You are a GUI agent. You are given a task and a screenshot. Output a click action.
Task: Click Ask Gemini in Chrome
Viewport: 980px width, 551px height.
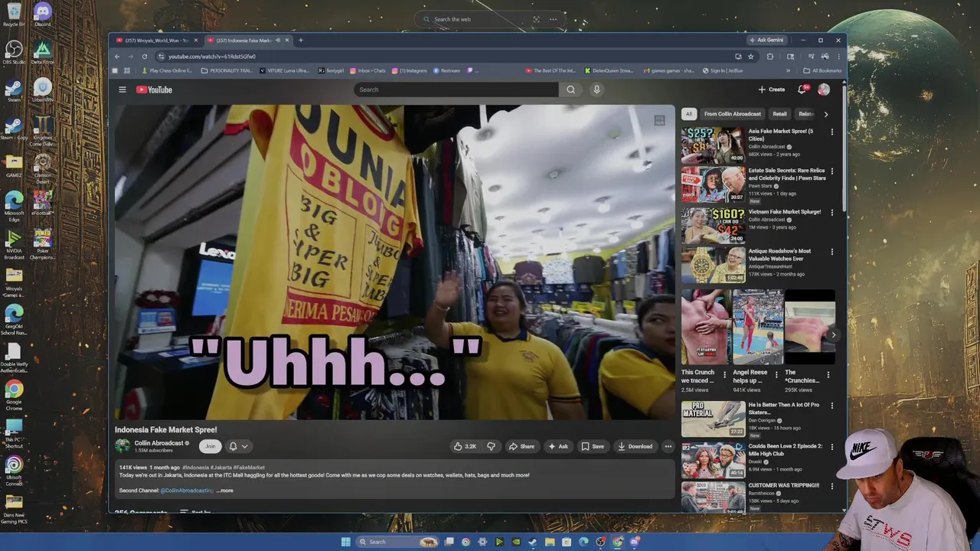pyautogui.click(x=766, y=40)
